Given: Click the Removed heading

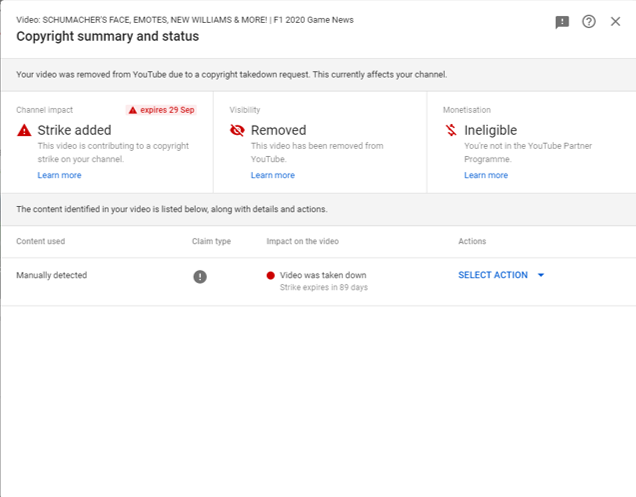Looking at the screenshot, I should (278, 130).
